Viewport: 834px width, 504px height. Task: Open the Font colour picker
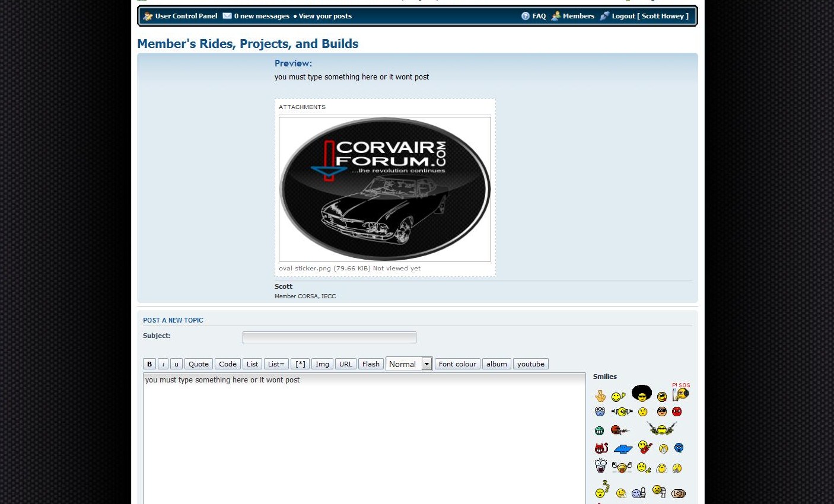(457, 364)
